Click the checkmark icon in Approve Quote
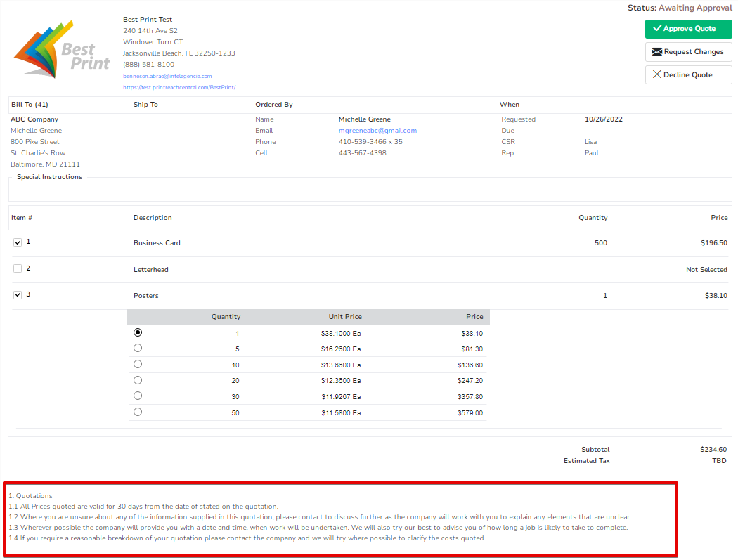 (x=657, y=28)
